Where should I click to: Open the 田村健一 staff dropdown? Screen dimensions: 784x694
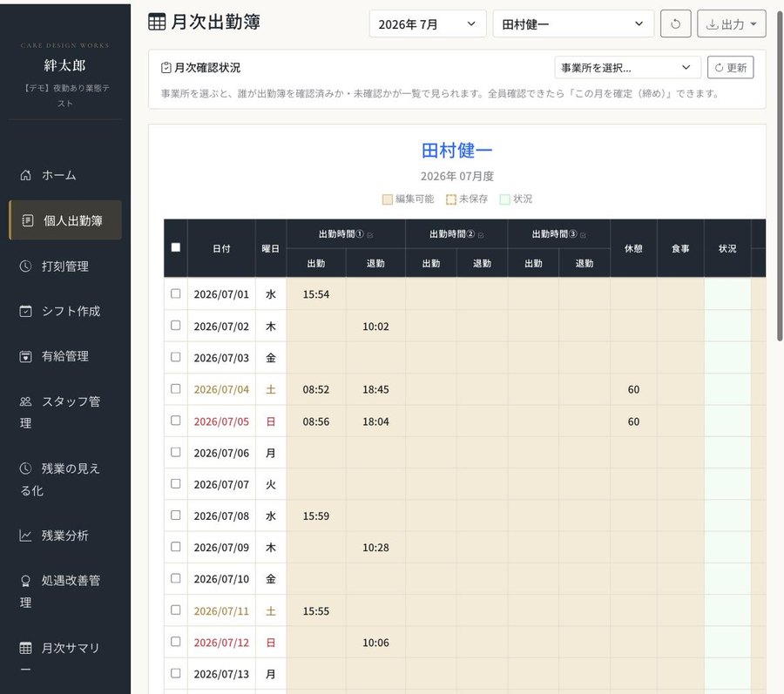pos(573,24)
